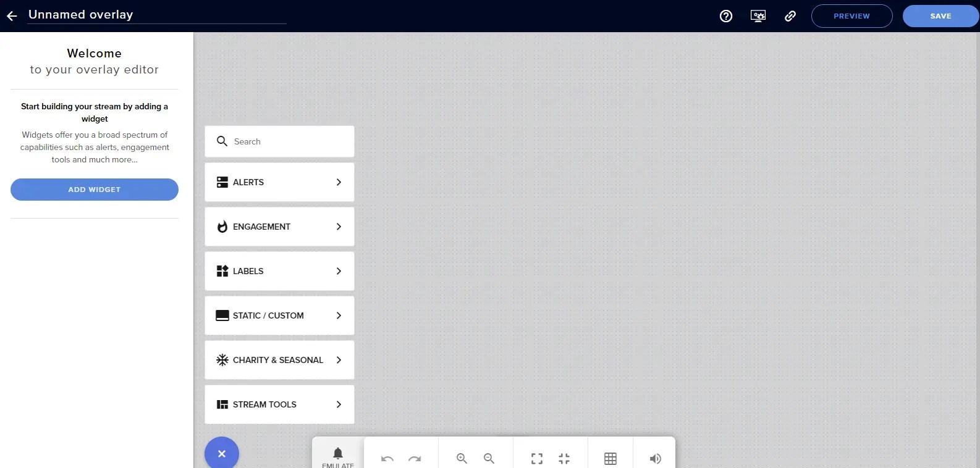The height and width of the screenshot is (468, 980).
Task: Click the Charity & Seasonal snowflake icon
Action: pyautogui.click(x=222, y=360)
